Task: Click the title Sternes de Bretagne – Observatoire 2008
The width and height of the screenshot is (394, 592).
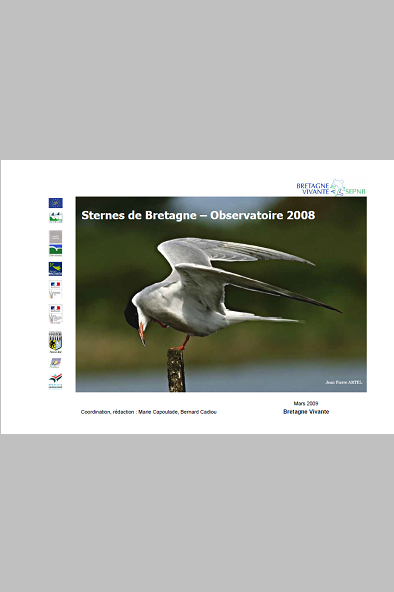Action: coord(198,215)
